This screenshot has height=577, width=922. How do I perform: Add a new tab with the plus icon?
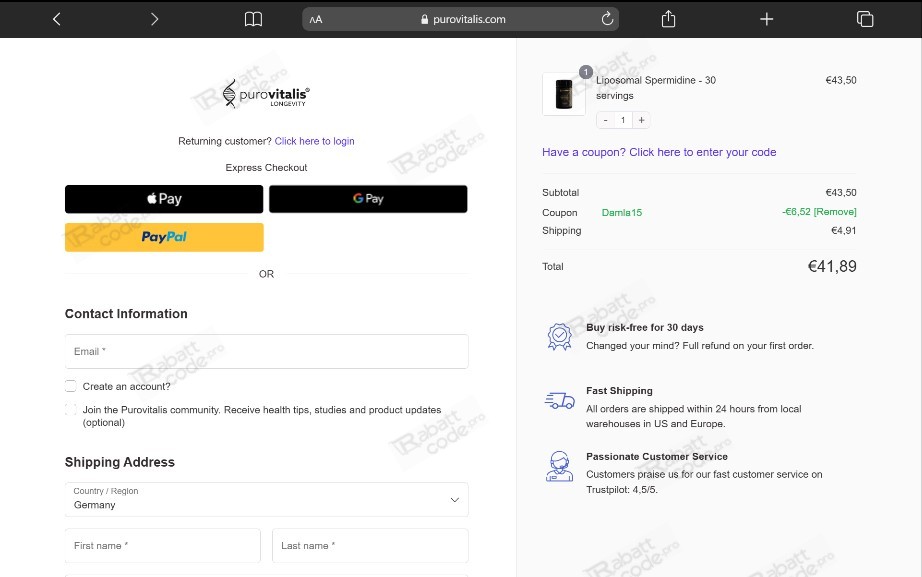tap(767, 19)
